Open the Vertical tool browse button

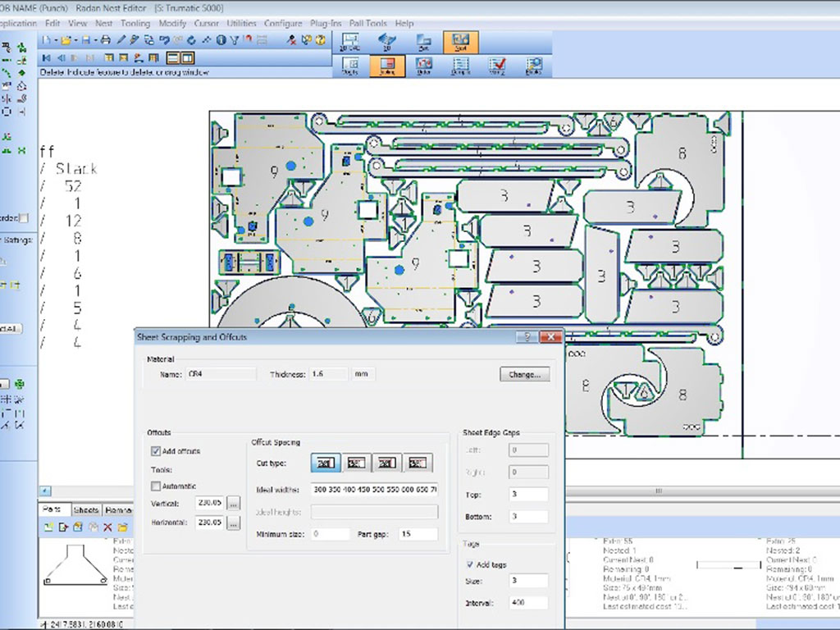(x=234, y=502)
